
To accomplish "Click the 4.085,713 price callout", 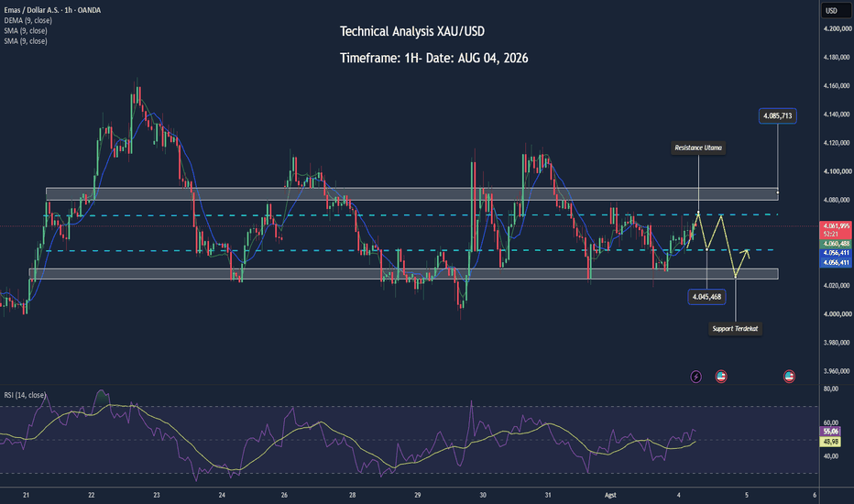I will point(778,116).
